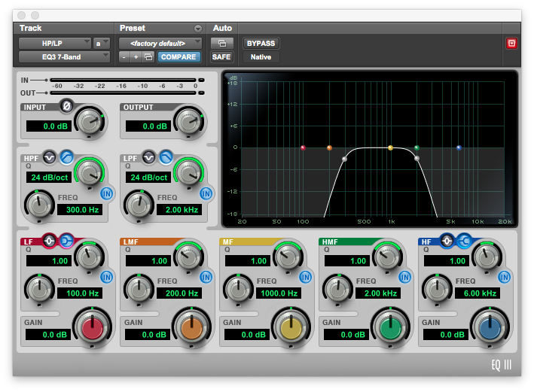Click the BYPASS button
534x392 pixels.
point(261,44)
